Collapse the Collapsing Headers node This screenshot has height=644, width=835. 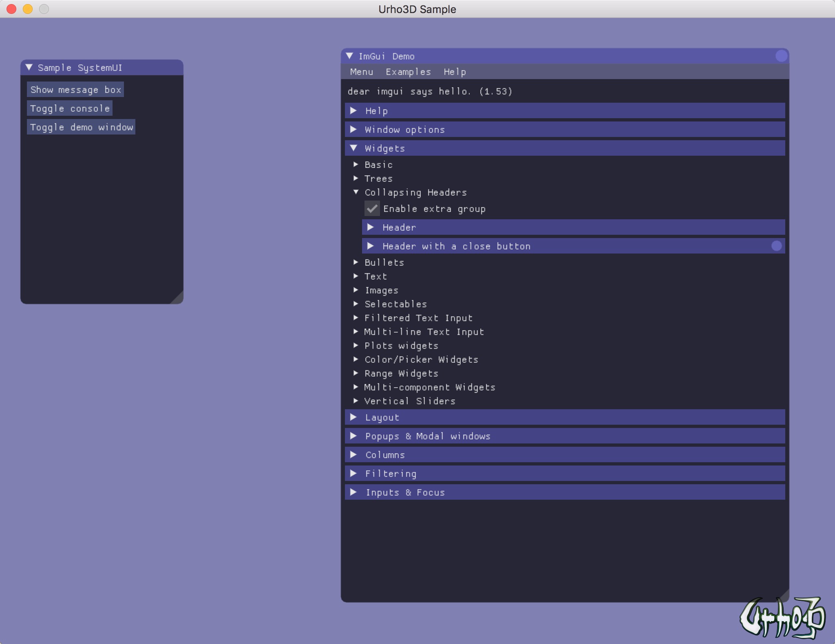coord(356,192)
